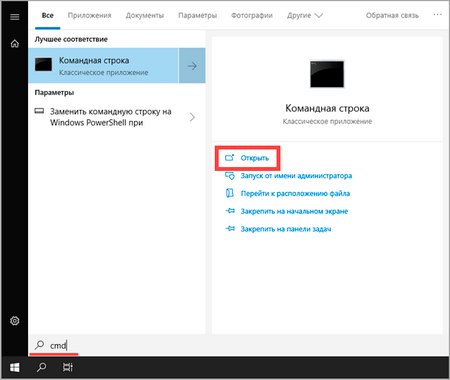Click the search field containing cmd
Screen dimensions: 450x380
pyautogui.click(x=238, y=345)
